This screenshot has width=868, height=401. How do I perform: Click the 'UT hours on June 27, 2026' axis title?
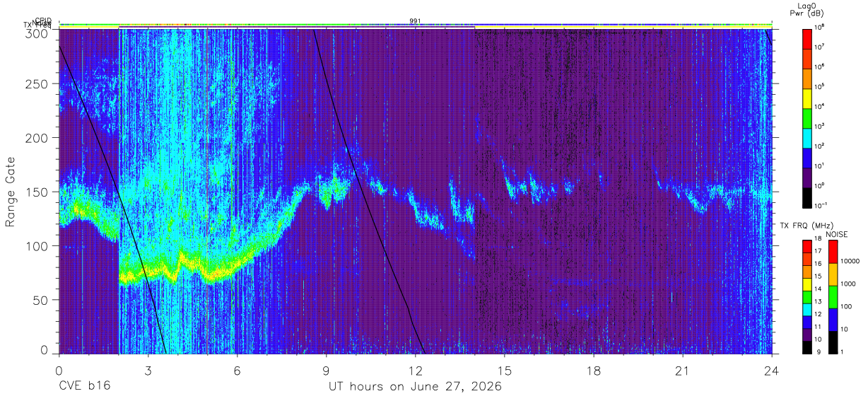tap(415, 387)
